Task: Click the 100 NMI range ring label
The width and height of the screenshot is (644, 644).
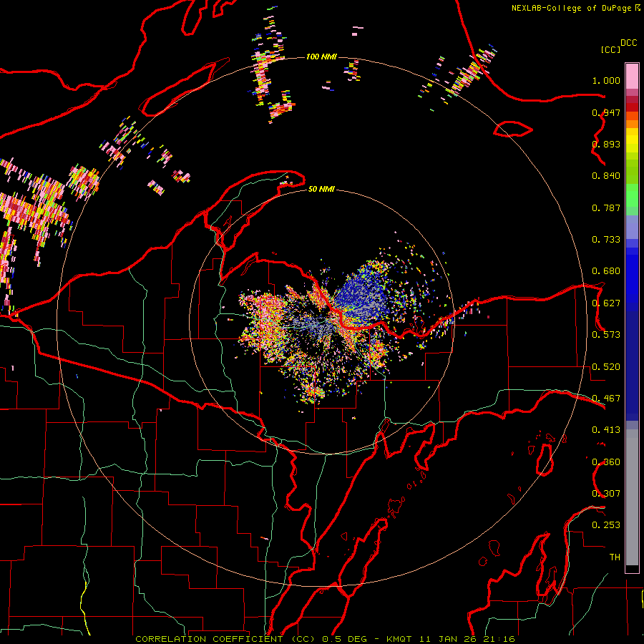Action: tap(321, 57)
